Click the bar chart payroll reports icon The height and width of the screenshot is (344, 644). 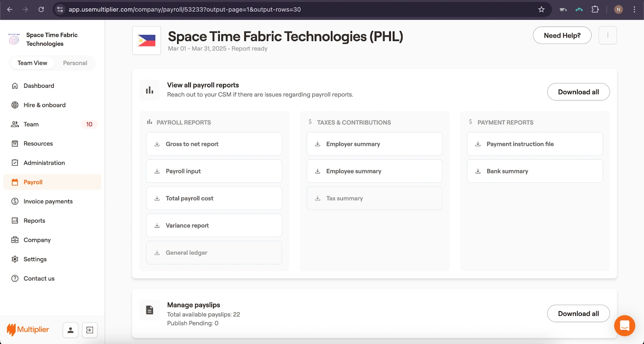pos(150,90)
